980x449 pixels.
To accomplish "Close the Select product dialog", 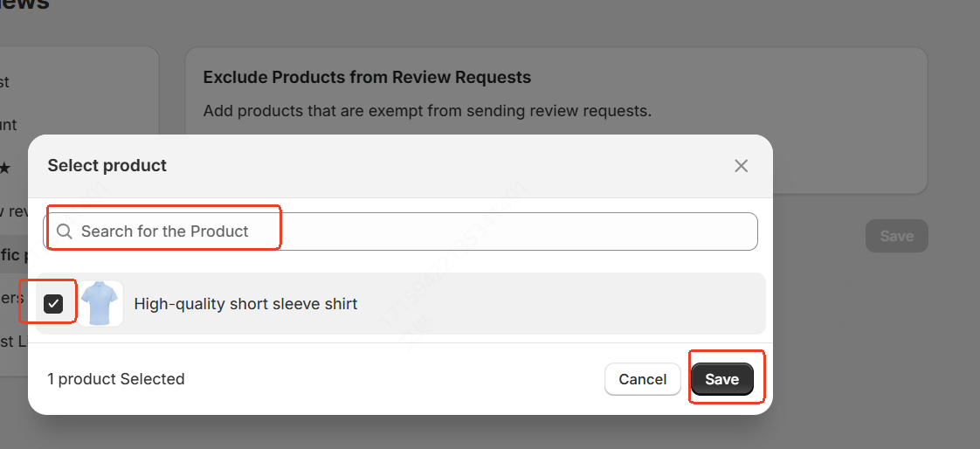I will point(741,166).
